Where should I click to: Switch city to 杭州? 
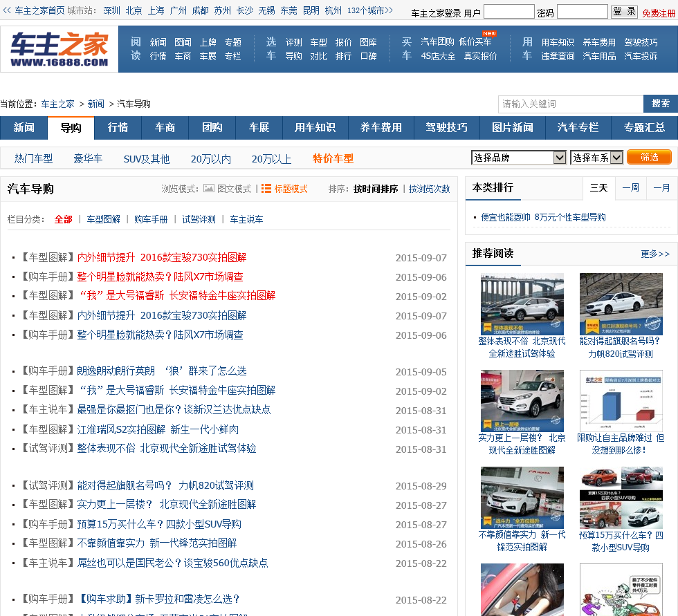coord(333,10)
